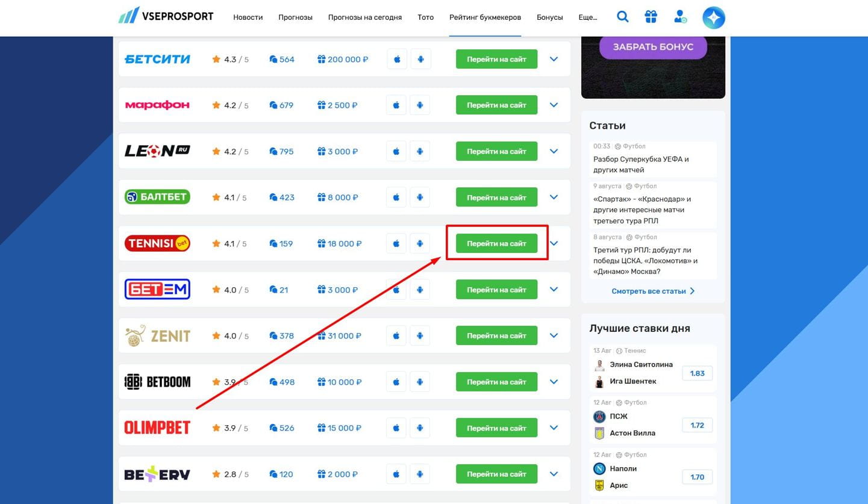This screenshot has height=504, width=868.
Task: Click the Бетем bookmaker logo
Action: pos(157,290)
